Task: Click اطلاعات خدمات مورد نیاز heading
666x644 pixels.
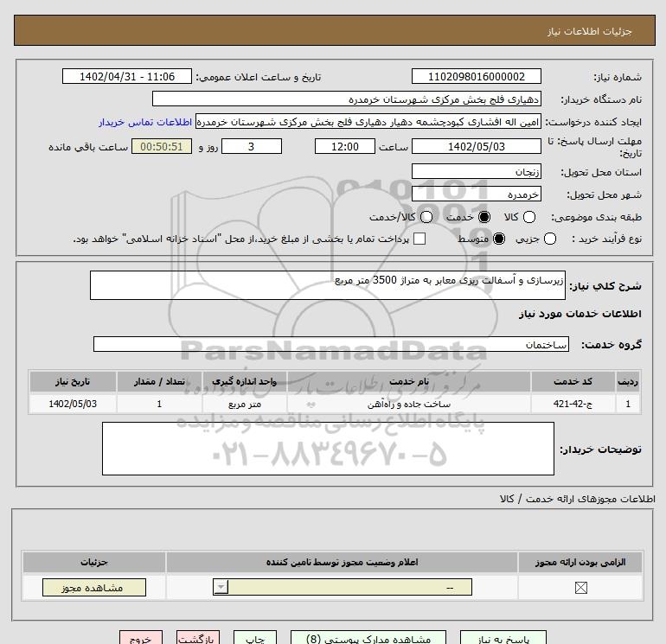Action: click(580, 313)
